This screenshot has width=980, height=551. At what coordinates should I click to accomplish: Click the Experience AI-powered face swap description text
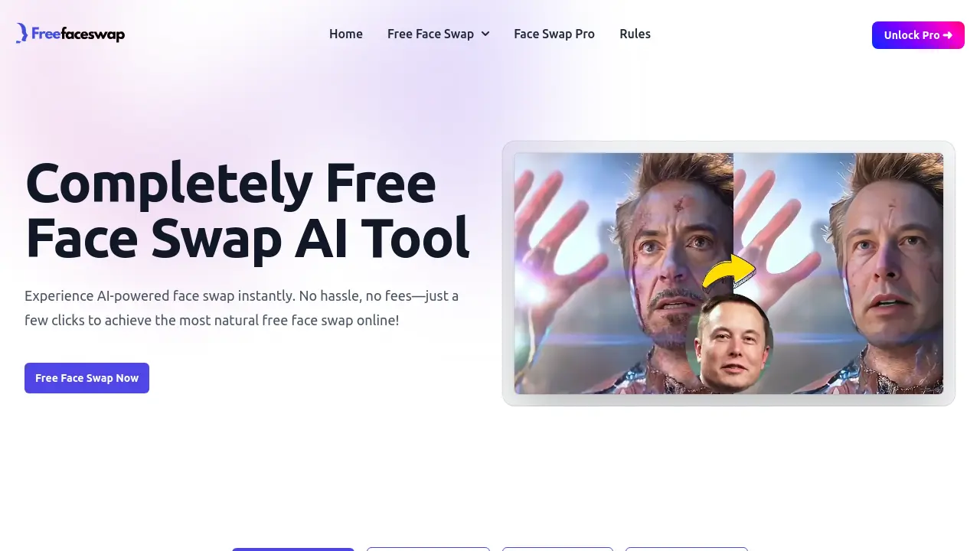coord(242,308)
